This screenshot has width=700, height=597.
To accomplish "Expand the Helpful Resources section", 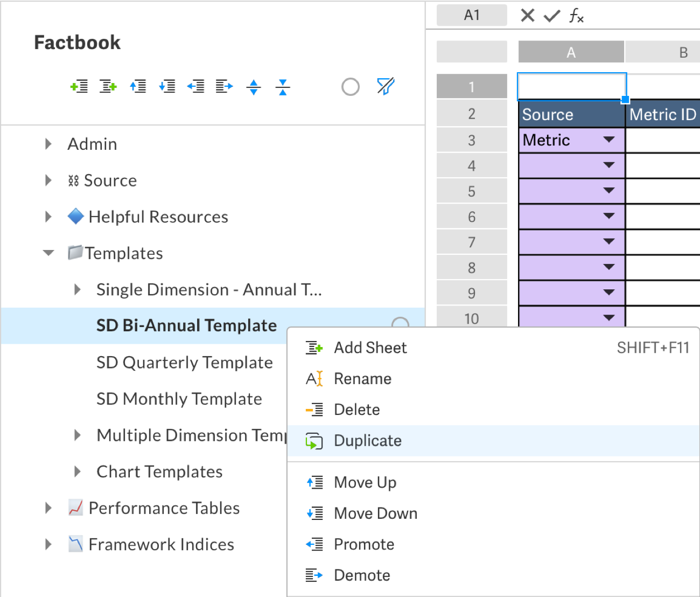I will (x=48, y=217).
